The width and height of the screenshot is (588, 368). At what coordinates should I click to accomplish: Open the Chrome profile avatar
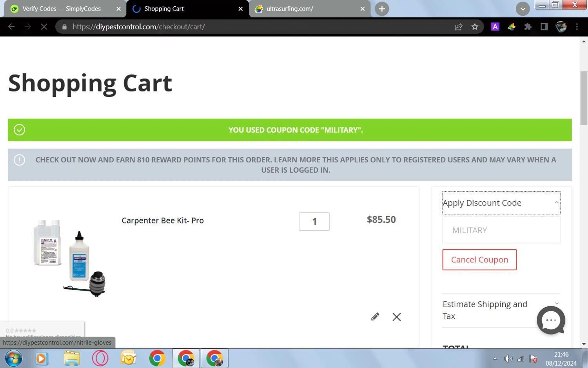[561, 27]
